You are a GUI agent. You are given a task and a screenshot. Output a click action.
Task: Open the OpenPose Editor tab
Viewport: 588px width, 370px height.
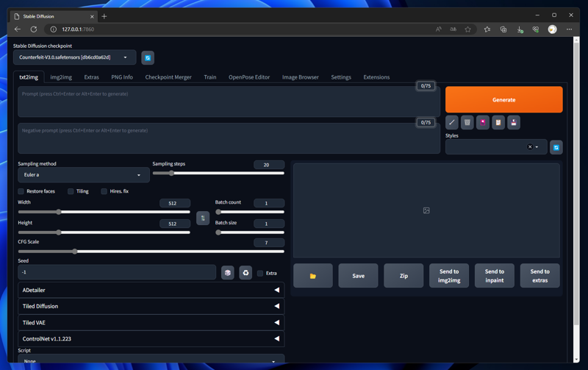tap(249, 77)
